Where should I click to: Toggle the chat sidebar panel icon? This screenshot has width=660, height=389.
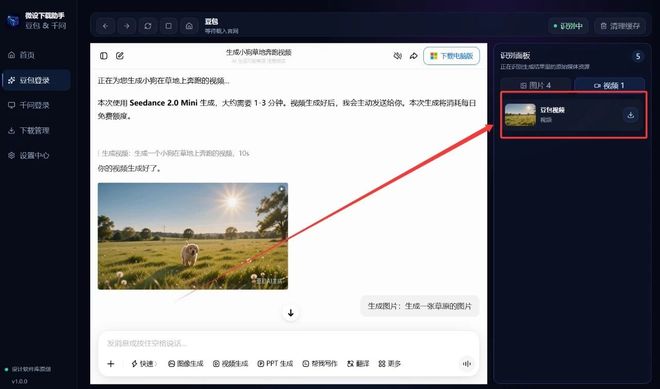pyautogui.click(x=104, y=56)
